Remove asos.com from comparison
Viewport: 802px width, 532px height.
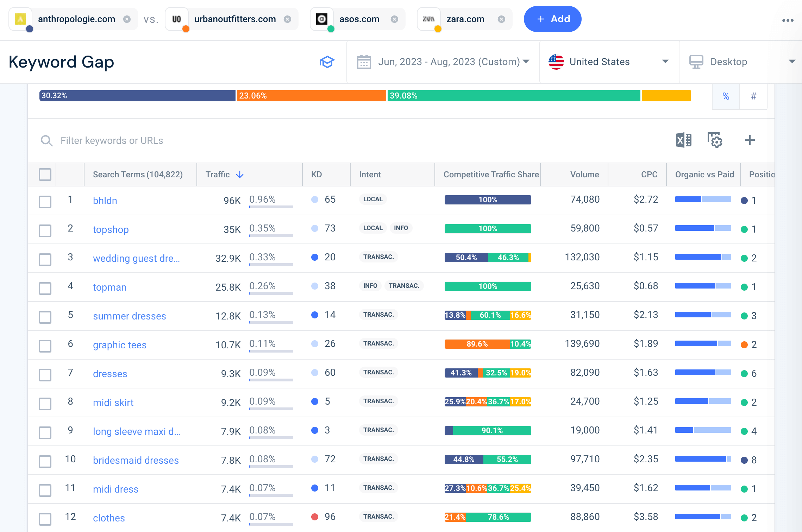[x=395, y=19]
